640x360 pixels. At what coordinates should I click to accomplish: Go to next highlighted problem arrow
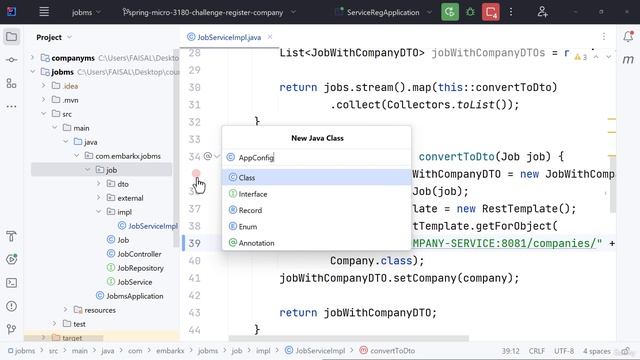click(608, 57)
